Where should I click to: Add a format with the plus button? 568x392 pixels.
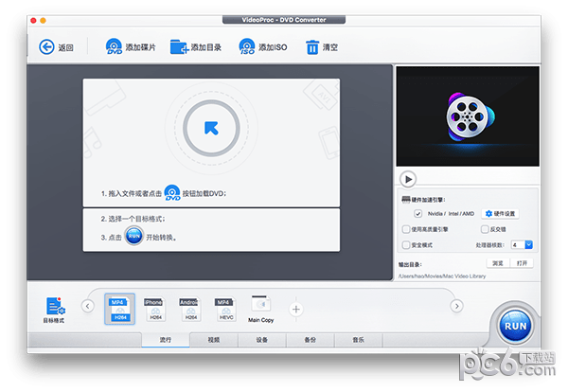click(x=296, y=310)
